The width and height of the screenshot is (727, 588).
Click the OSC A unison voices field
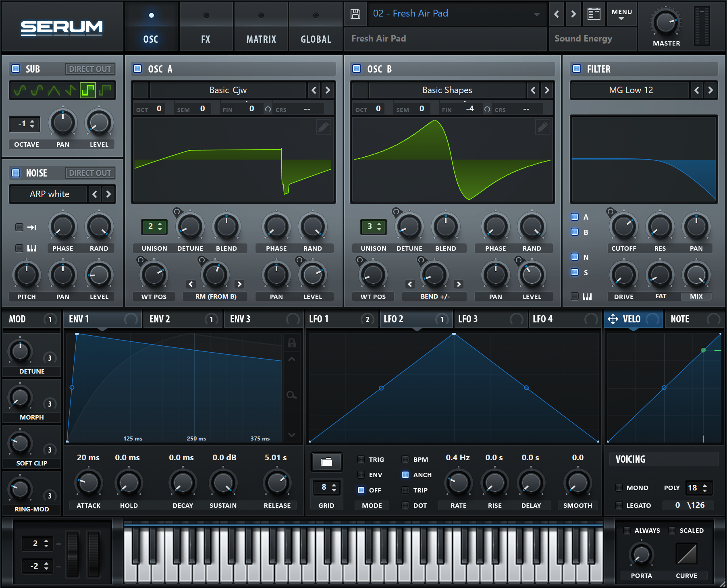tap(154, 226)
